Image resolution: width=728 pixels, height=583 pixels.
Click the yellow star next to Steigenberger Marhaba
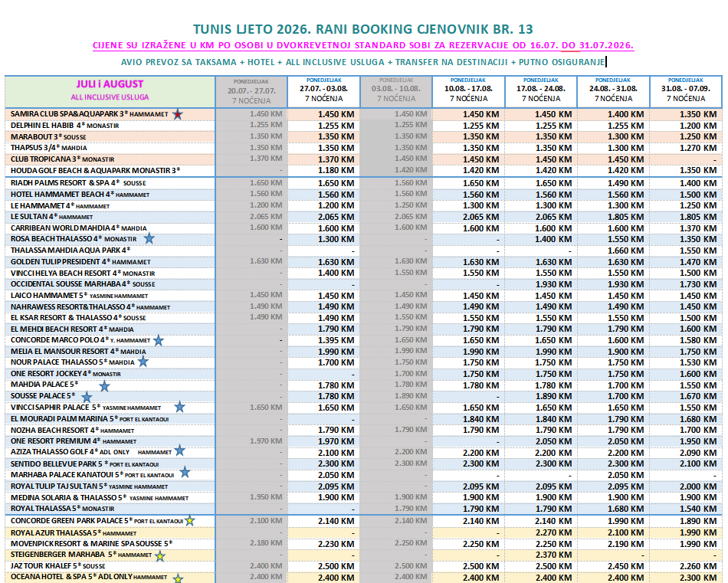159,555
